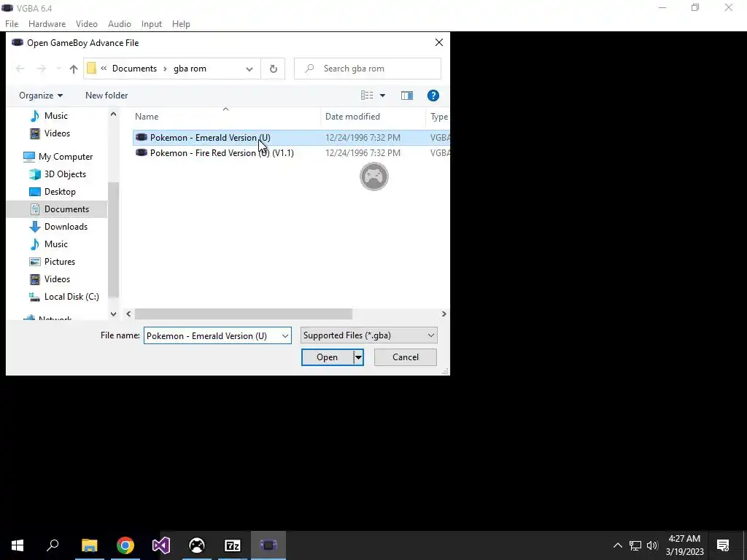Expand the Open button split arrow
Viewport: 747px width, 560px height.
(358, 357)
